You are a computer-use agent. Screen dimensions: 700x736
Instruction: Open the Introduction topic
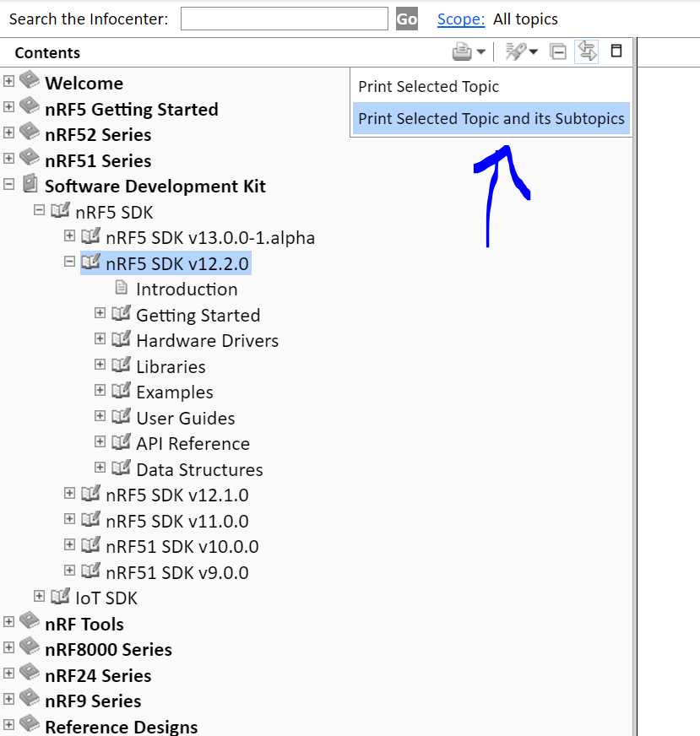187,290
